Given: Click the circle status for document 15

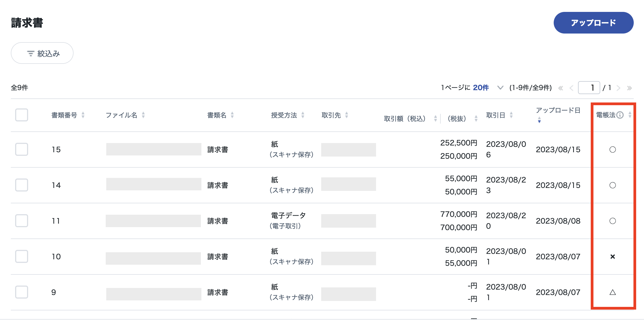Looking at the screenshot, I should click(x=613, y=150).
